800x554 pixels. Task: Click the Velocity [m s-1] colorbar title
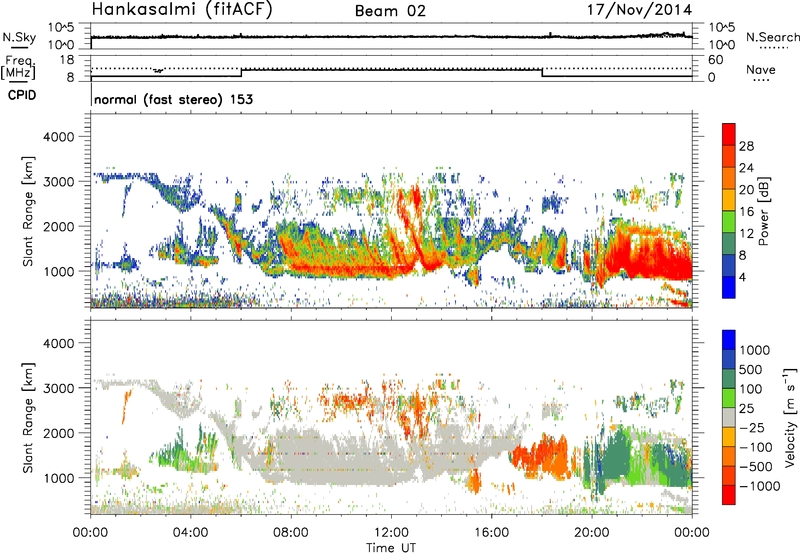[x=790, y=417]
